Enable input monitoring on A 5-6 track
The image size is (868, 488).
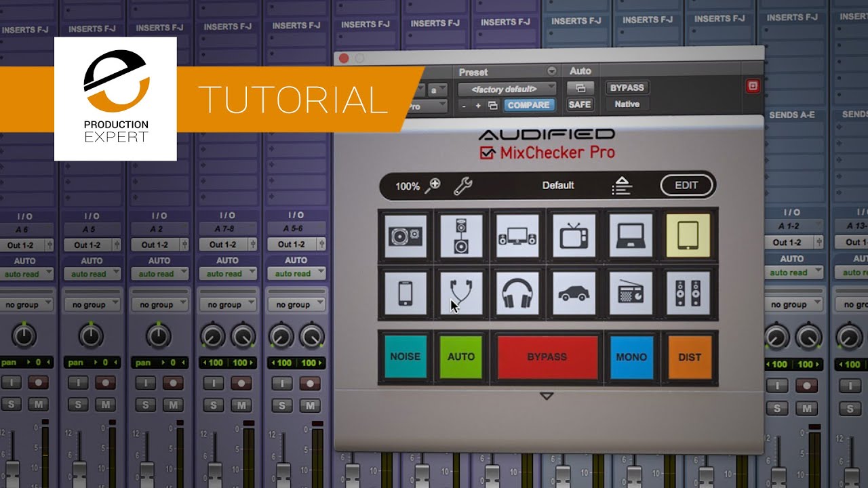[282, 383]
